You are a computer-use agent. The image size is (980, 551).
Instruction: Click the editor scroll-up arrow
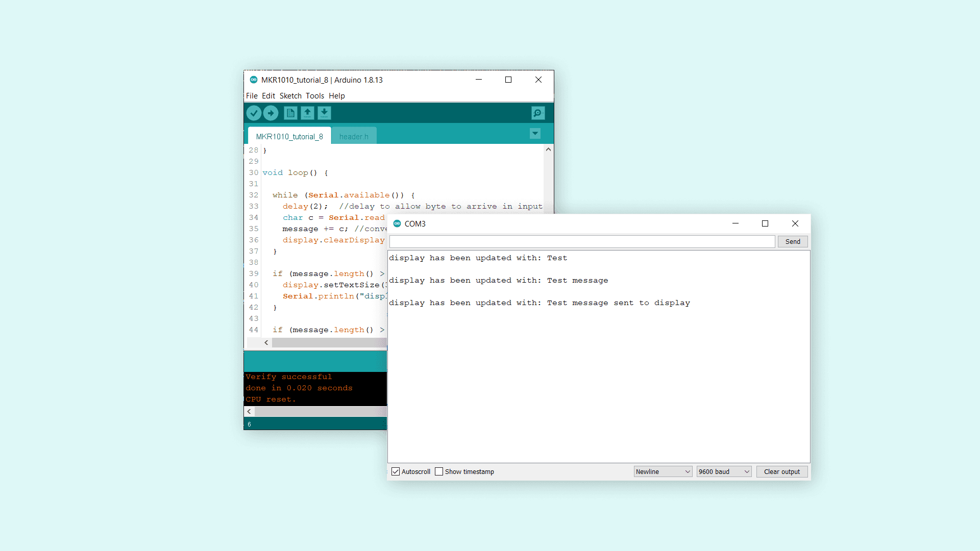(x=548, y=149)
